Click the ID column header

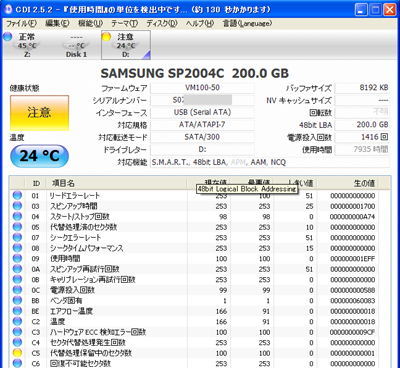[36, 183]
